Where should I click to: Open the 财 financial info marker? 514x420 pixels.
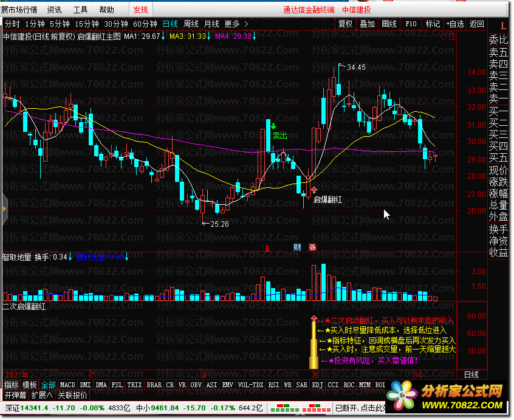pos(297,247)
